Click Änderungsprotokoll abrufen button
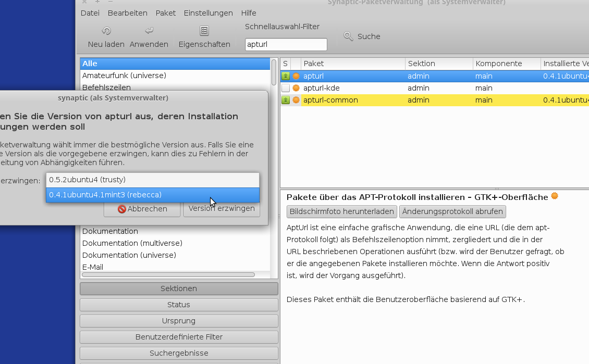589x364 pixels. click(452, 211)
